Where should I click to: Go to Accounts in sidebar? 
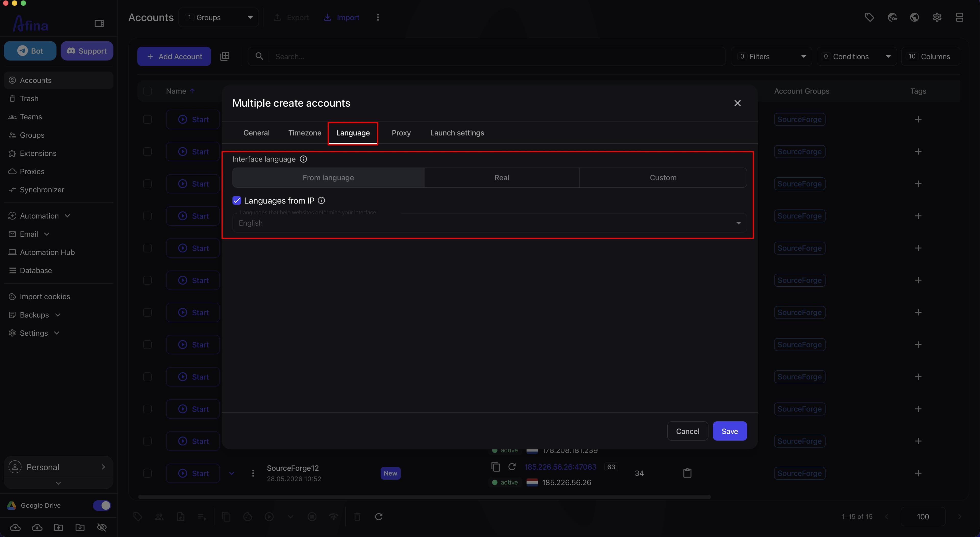coord(59,80)
